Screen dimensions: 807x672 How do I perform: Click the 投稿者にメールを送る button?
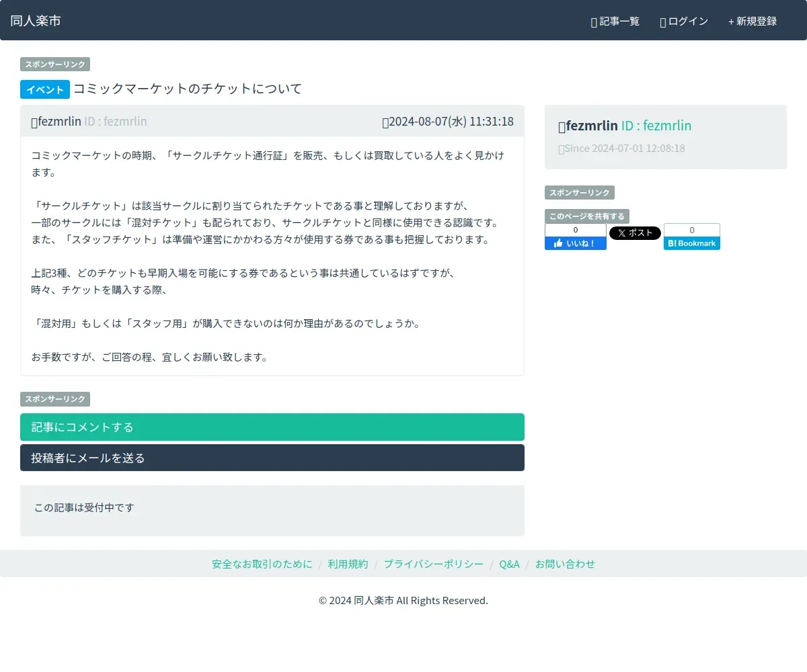click(272, 458)
